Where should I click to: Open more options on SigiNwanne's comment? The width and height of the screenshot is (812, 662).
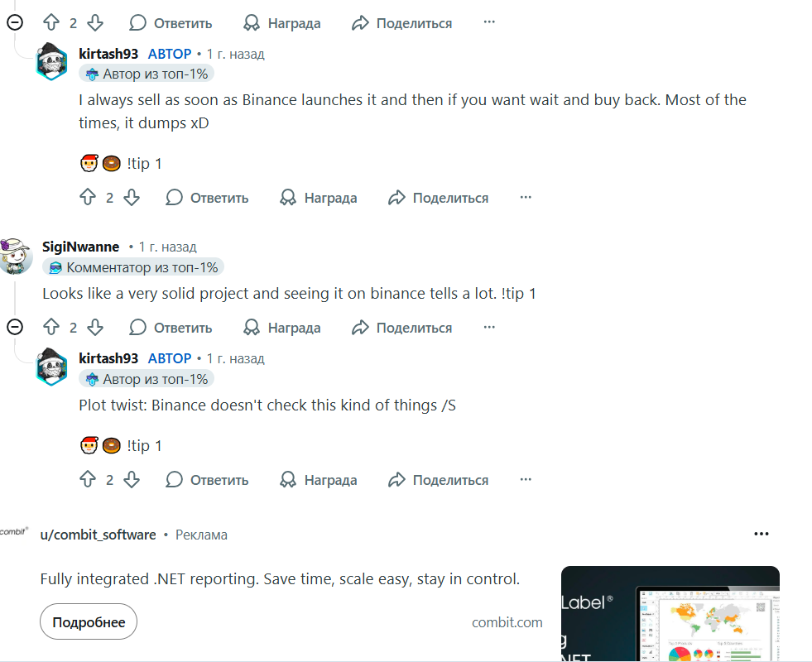click(x=489, y=327)
